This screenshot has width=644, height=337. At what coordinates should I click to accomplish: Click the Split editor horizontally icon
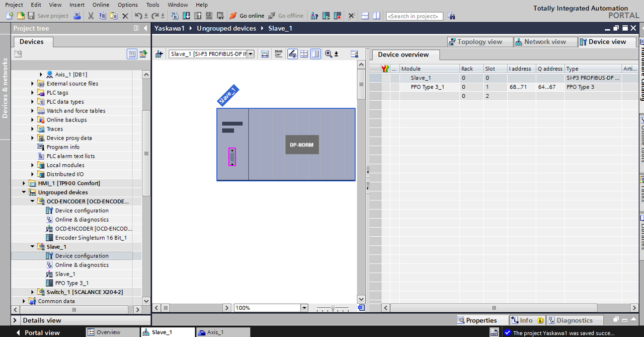point(365,16)
